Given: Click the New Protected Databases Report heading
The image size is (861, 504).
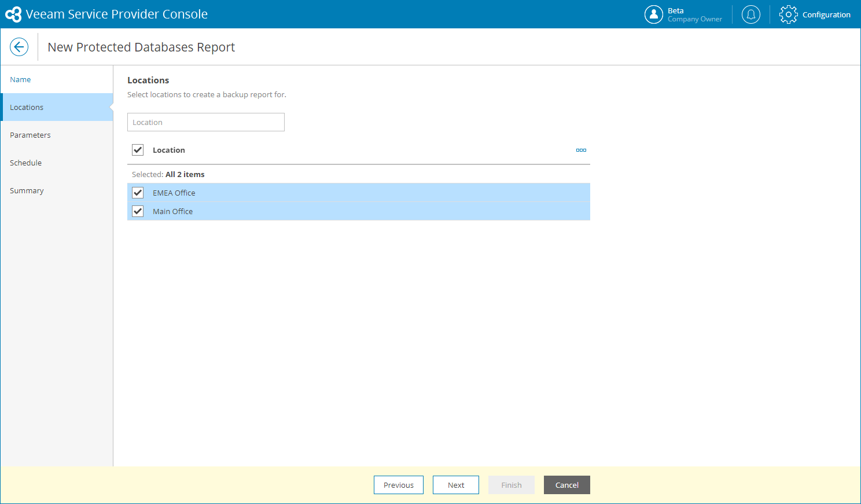Looking at the screenshot, I should [x=141, y=47].
